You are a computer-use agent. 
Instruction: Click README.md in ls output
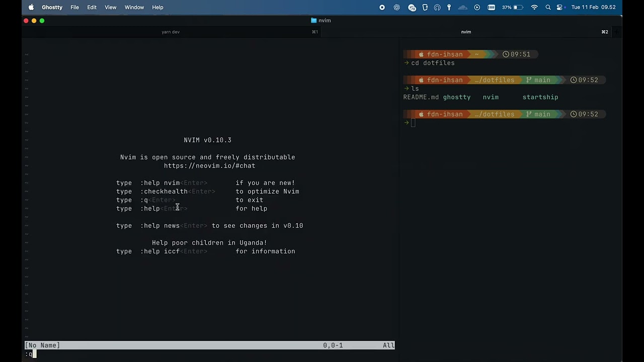(x=421, y=97)
